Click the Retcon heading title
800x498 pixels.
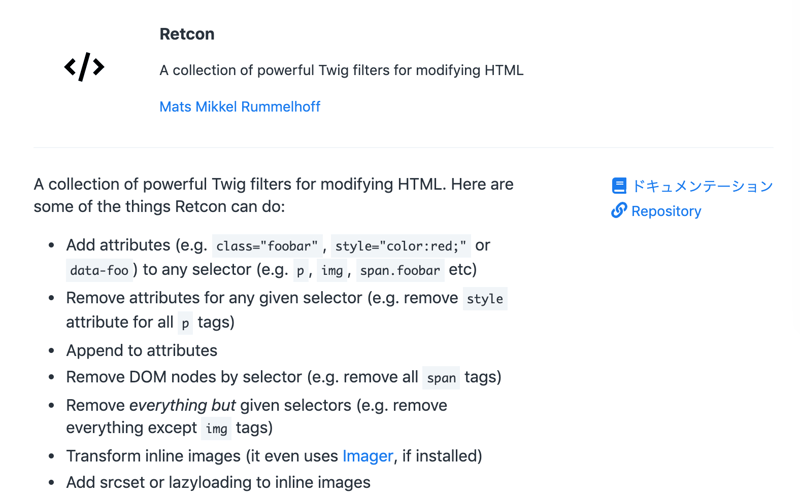pyautogui.click(x=187, y=34)
